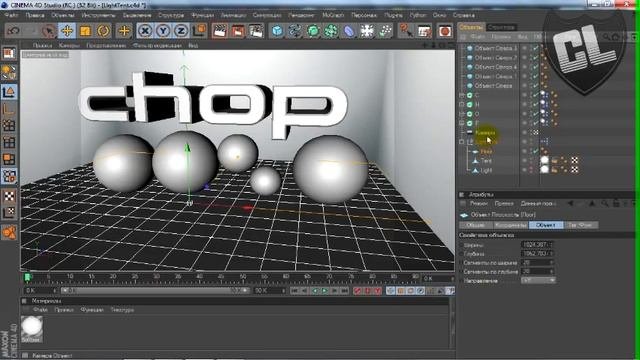
Task: Expand the O object in object tree
Action: click(x=462, y=114)
